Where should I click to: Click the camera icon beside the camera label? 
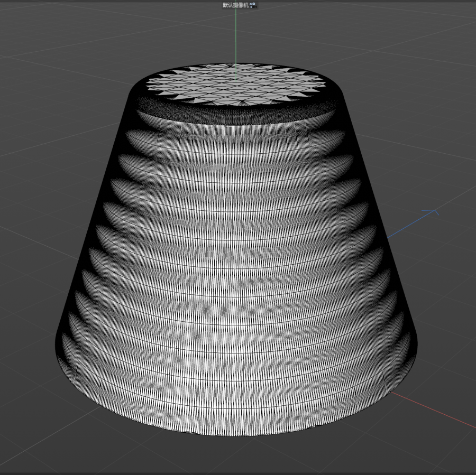click(x=253, y=5)
